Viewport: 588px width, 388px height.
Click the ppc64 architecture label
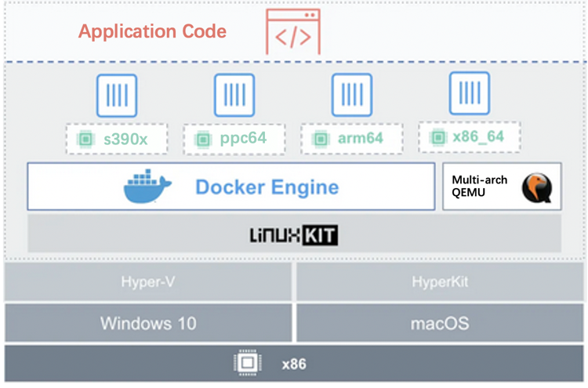click(x=243, y=138)
